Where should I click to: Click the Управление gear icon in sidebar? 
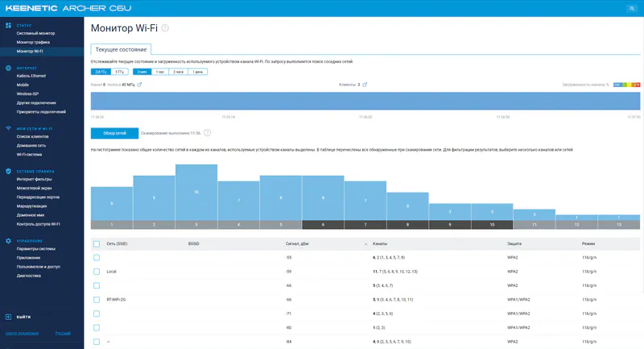pos(8,241)
